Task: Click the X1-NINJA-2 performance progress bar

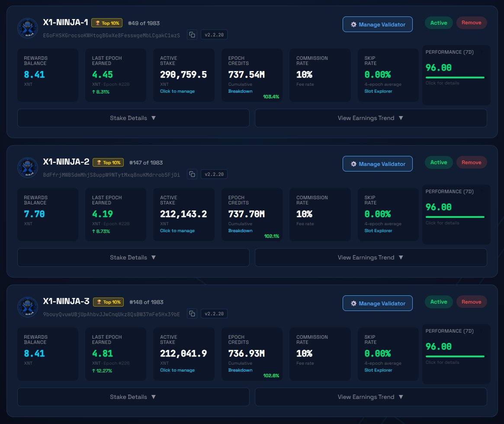Action: pyautogui.click(x=455, y=217)
